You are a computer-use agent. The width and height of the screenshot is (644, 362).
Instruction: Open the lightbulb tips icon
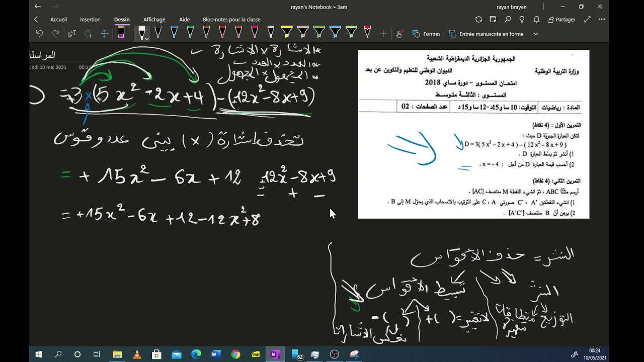point(522,19)
